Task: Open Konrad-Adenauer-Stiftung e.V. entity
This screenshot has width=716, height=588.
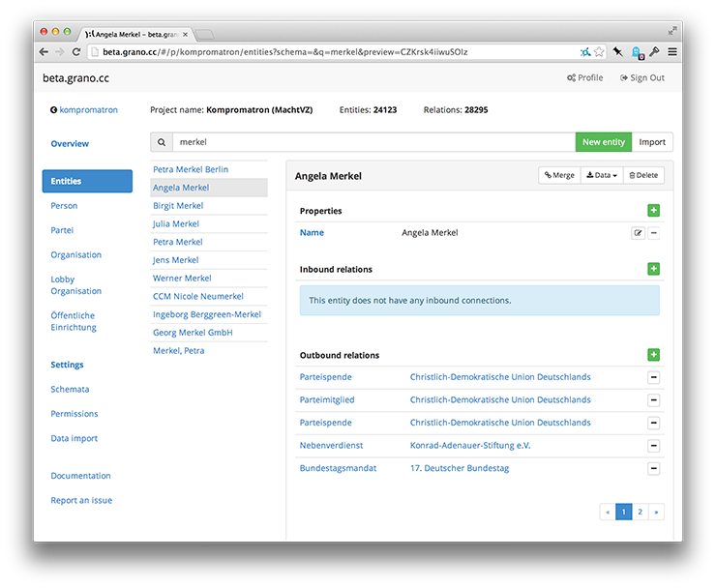Action: (x=470, y=446)
